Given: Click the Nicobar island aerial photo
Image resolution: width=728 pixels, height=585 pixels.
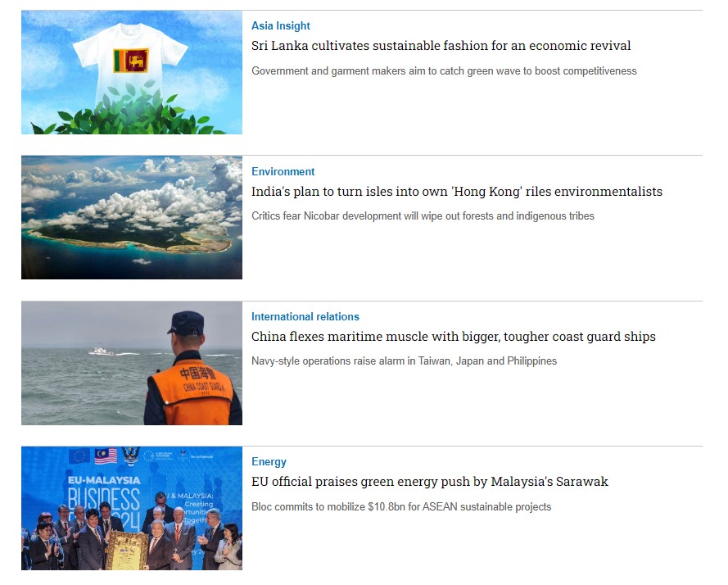Looking at the screenshot, I should (132, 217).
